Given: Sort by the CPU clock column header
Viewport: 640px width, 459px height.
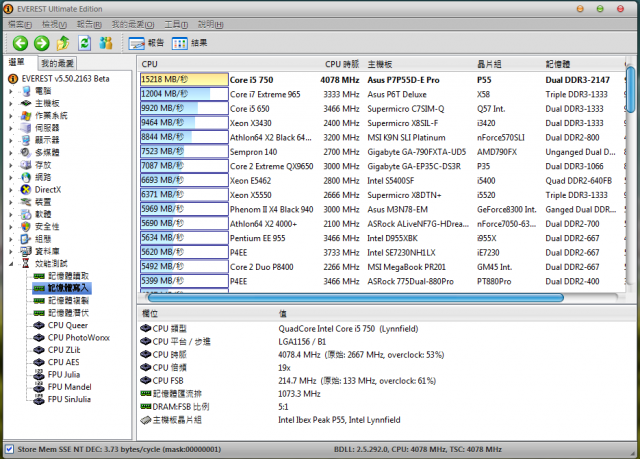Looking at the screenshot, I should point(342,64).
